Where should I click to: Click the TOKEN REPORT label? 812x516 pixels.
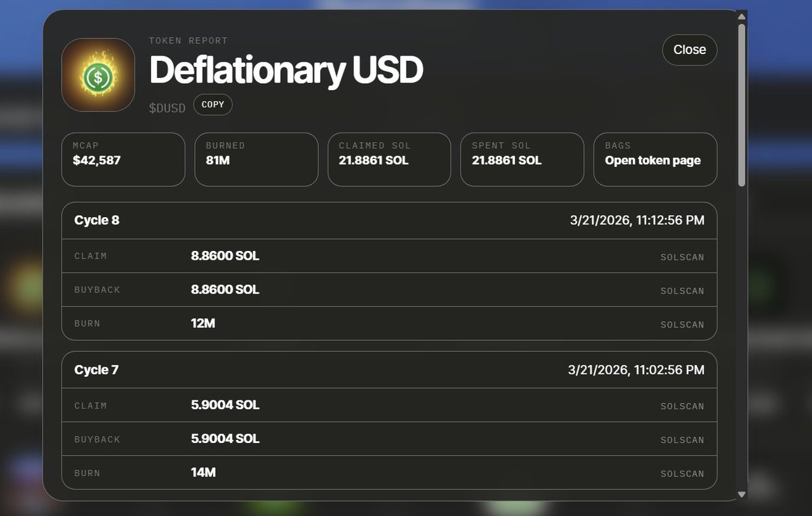(188, 41)
